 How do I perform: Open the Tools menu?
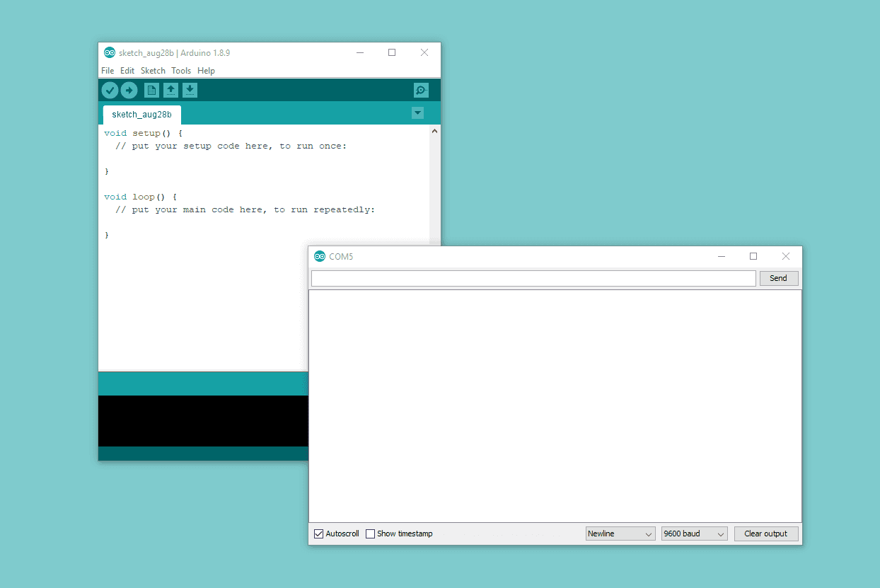coord(181,71)
